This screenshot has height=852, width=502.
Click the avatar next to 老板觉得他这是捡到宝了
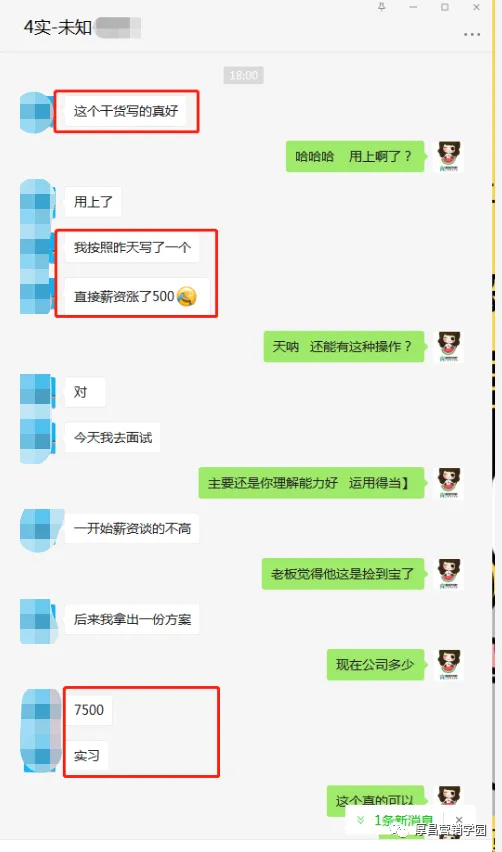(x=449, y=574)
